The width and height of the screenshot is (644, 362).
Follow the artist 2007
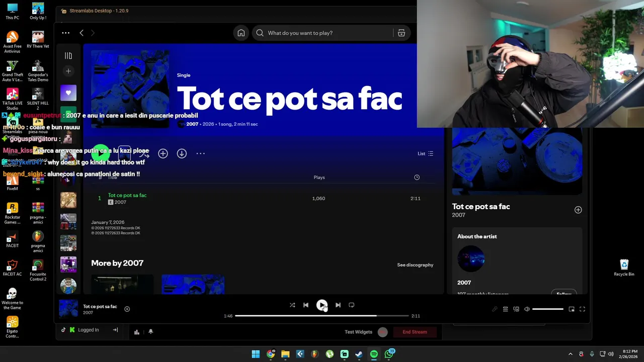[x=564, y=294]
